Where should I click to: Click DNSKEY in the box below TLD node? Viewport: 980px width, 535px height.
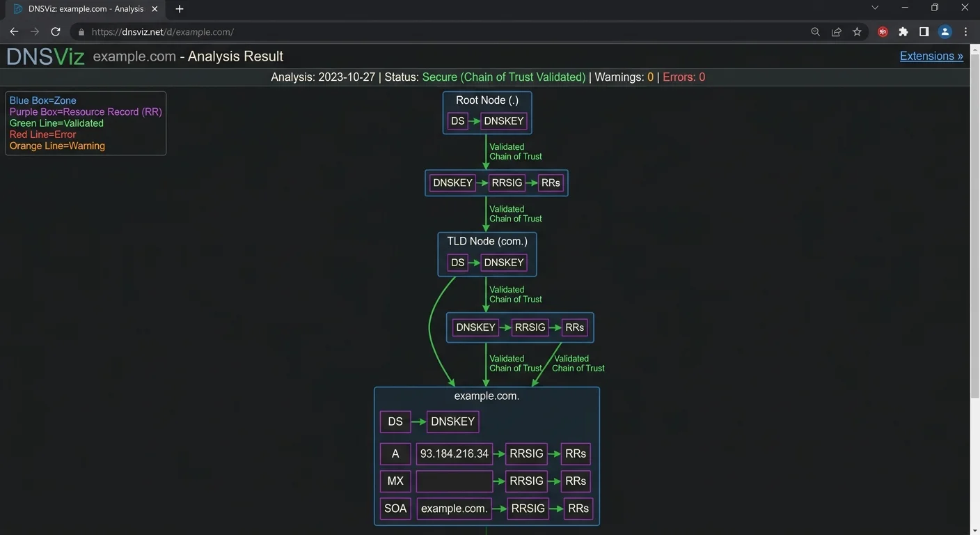click(x=475, y=327)
